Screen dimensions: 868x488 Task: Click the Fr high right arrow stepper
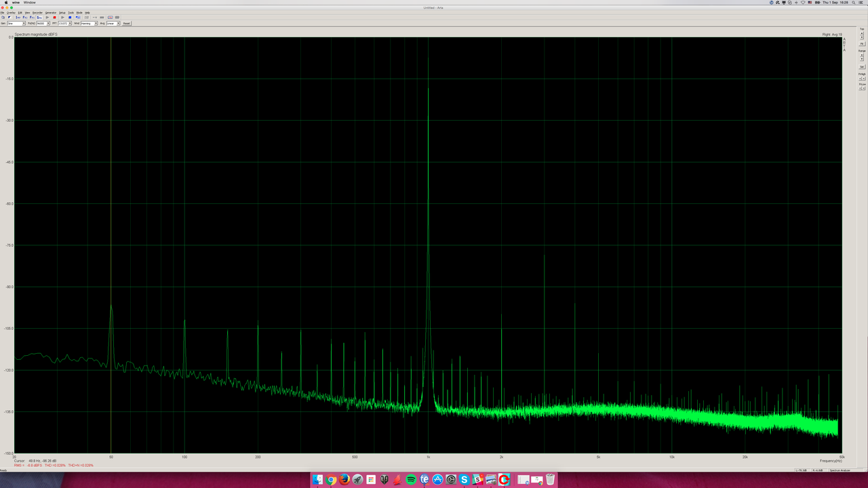[x=864, y=79]
